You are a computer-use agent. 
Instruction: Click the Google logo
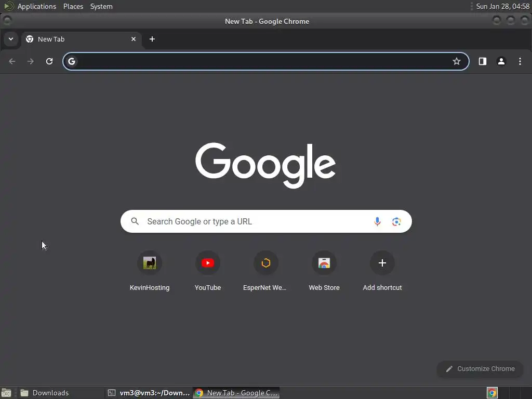point(265,165)
